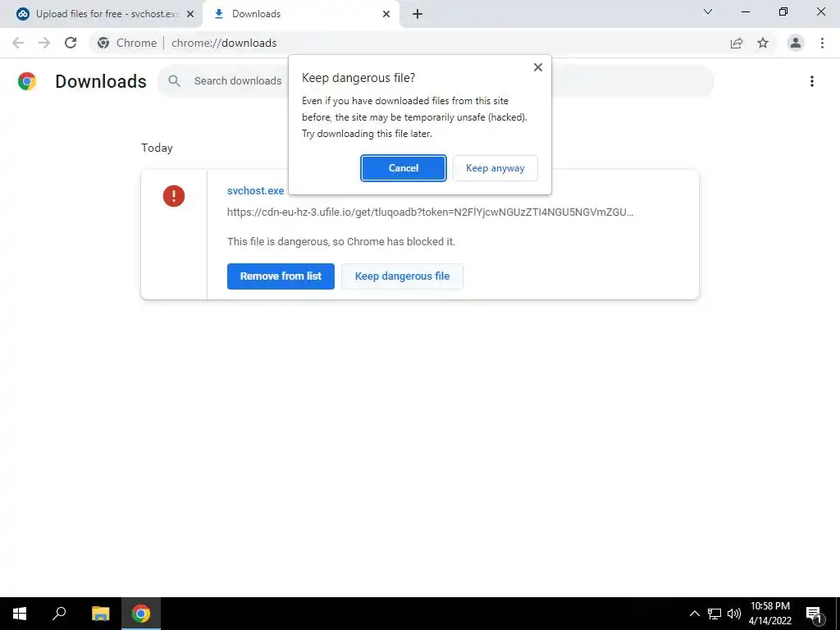Click the upload tab's cloud favicon
Viewport: 840px width, 630px height.
pyautogui.click(x=22, y=14)
